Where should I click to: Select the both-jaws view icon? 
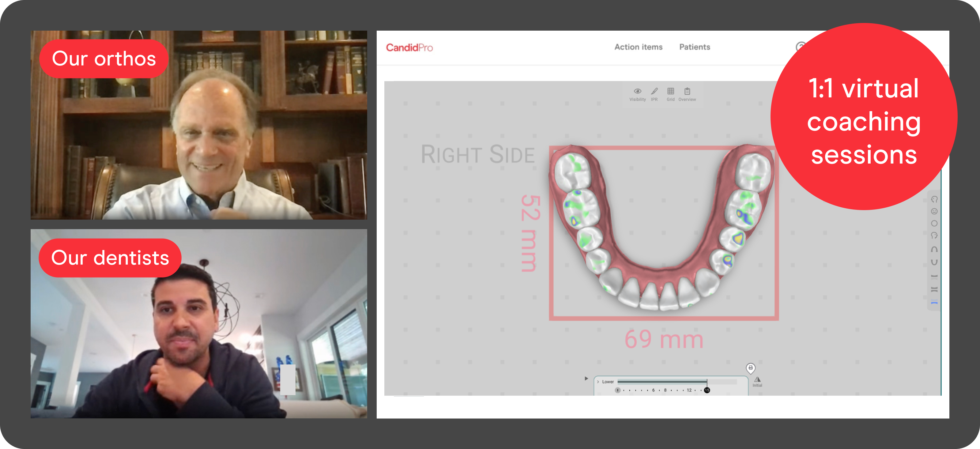coord(934,289)
